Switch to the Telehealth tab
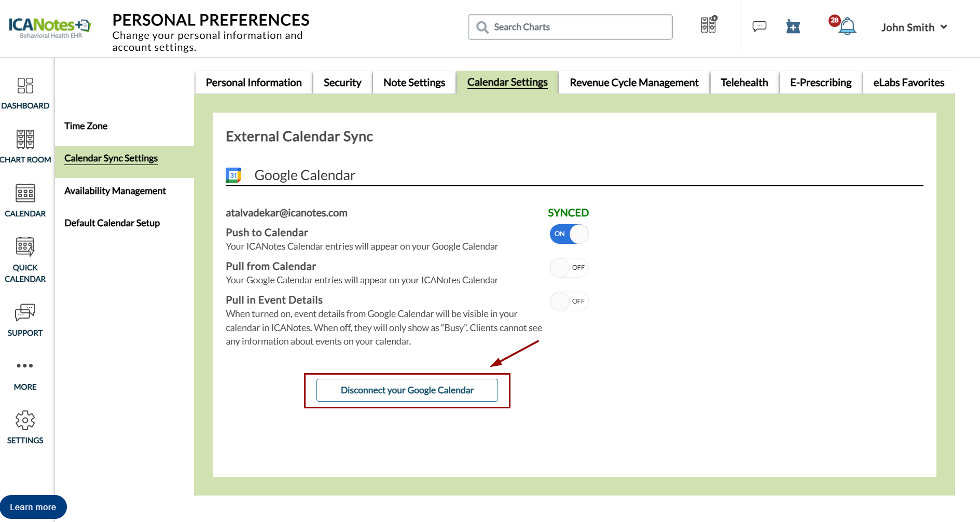Screen dimensions: 980x522 (x=744, y=83)
